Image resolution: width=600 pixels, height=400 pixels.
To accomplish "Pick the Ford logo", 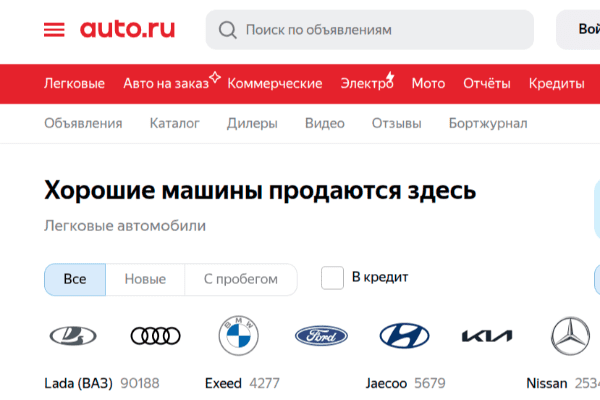I will 321,336.
